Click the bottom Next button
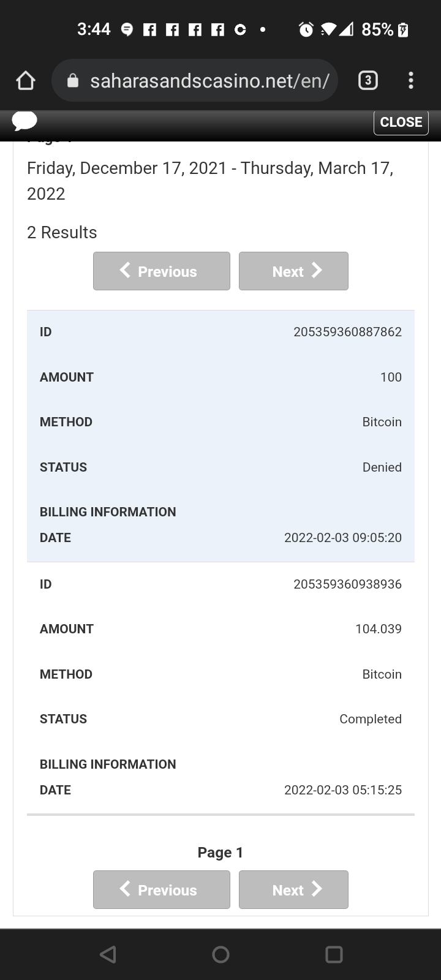 (x=293, y=889)
